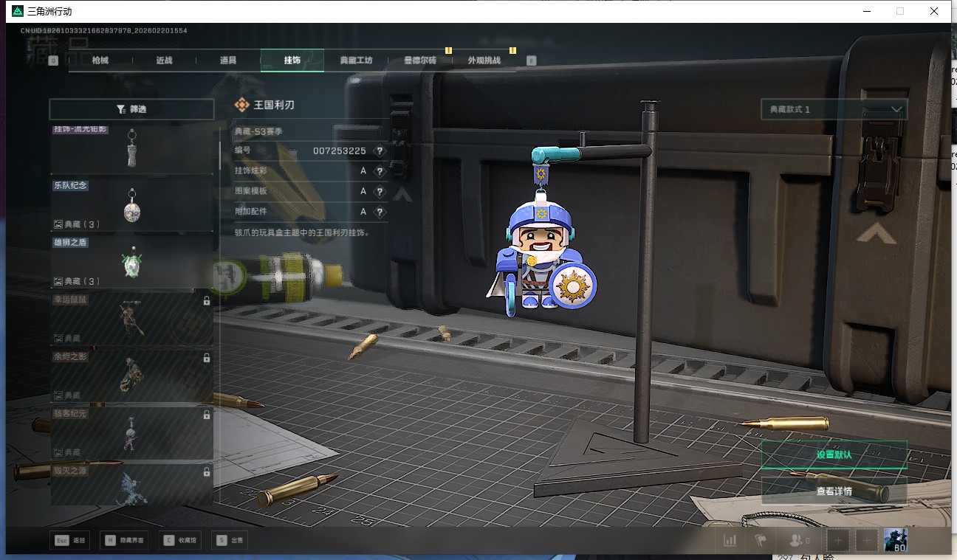Click the lock icon on 骇客纪元 charm

click(207, 415)
